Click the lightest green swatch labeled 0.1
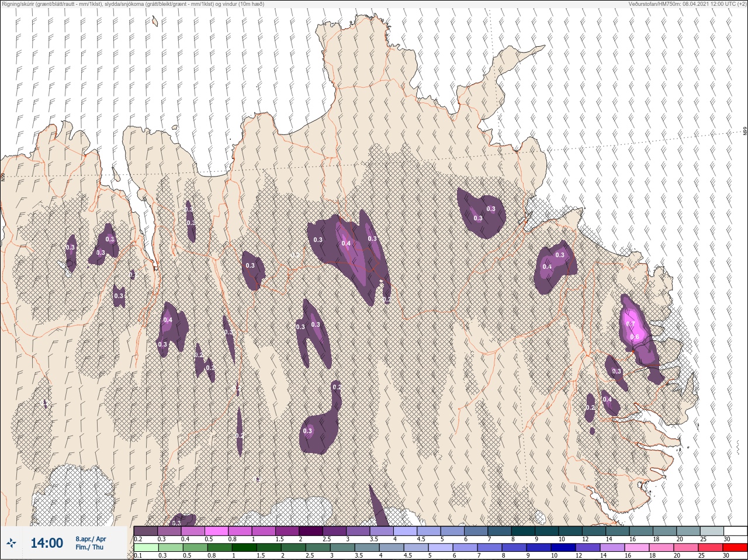Viewport: 748px width, 560px height. coord(146,548)
